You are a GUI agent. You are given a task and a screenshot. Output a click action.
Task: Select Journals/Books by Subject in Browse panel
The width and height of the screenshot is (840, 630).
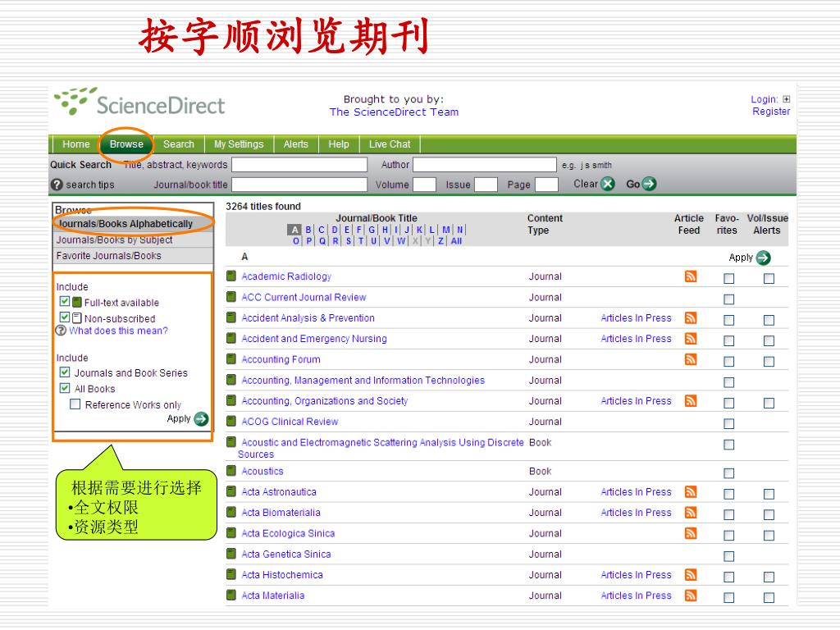[133, 240]
